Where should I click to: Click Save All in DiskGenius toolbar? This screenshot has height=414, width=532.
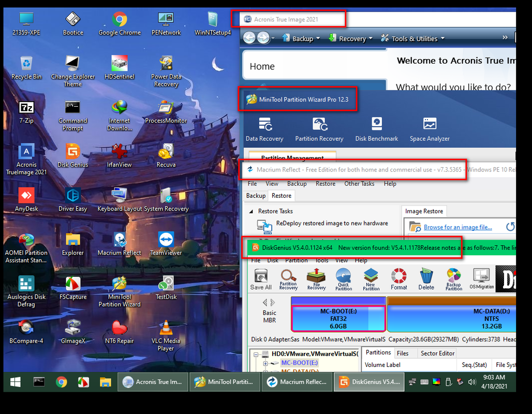pyautogui.click(x=261, y=279)
